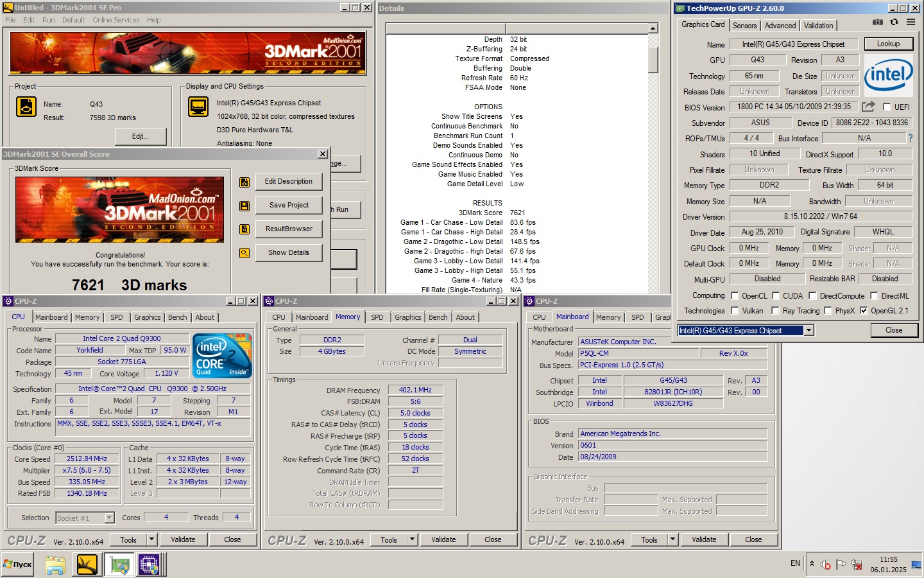Click the GPU-Z refresh arrows icon
The height and width of the screenshot is (578, 924).
(x=894, y=22)
